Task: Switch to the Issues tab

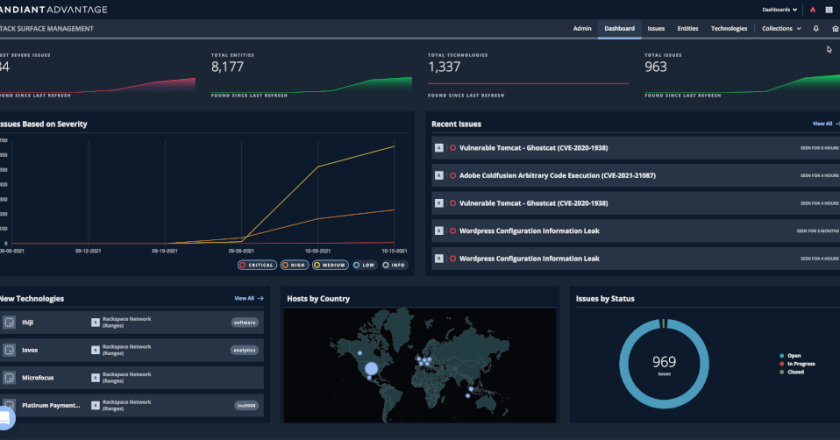Action: (x=656, y=28)
